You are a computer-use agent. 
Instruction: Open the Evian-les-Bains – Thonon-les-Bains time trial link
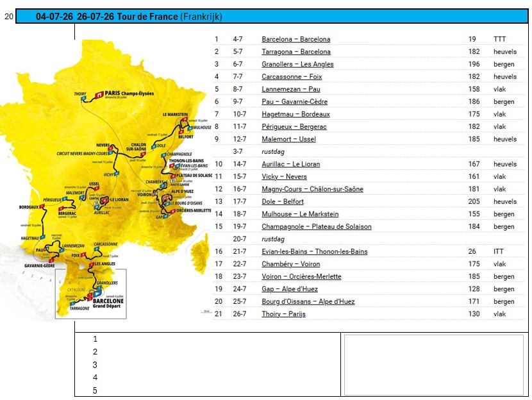[314, 252]
